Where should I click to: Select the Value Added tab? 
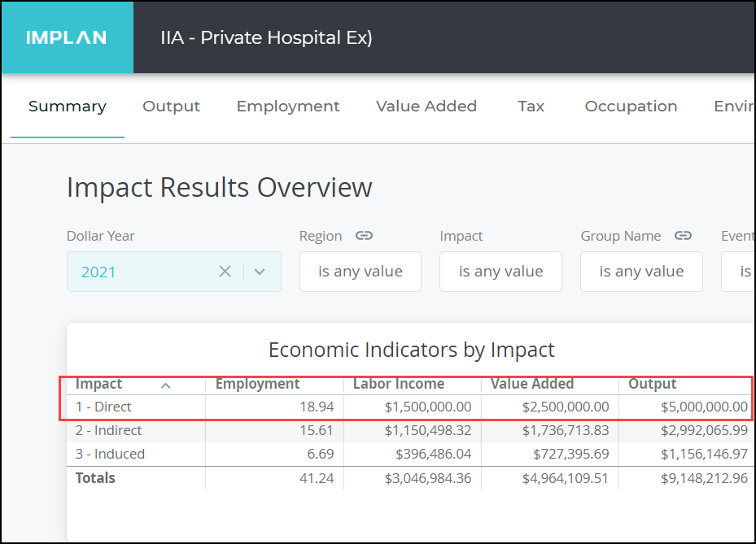[426, 106]
